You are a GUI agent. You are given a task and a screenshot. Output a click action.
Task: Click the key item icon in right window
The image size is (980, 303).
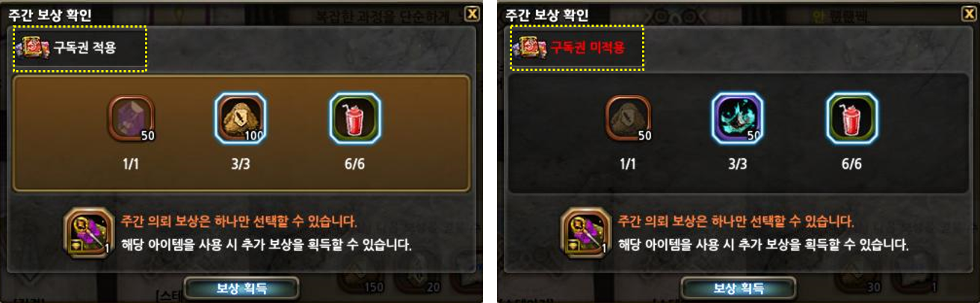[x=585, y=233]
